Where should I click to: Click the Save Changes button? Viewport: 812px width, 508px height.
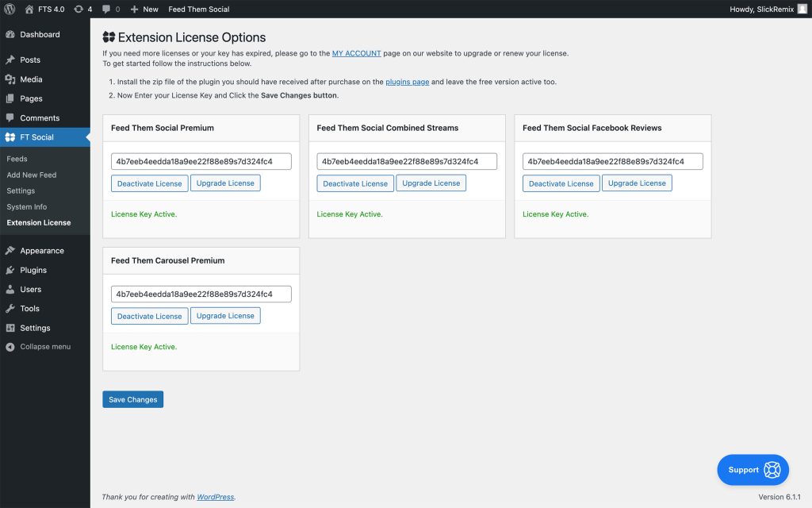coord(133,399)
